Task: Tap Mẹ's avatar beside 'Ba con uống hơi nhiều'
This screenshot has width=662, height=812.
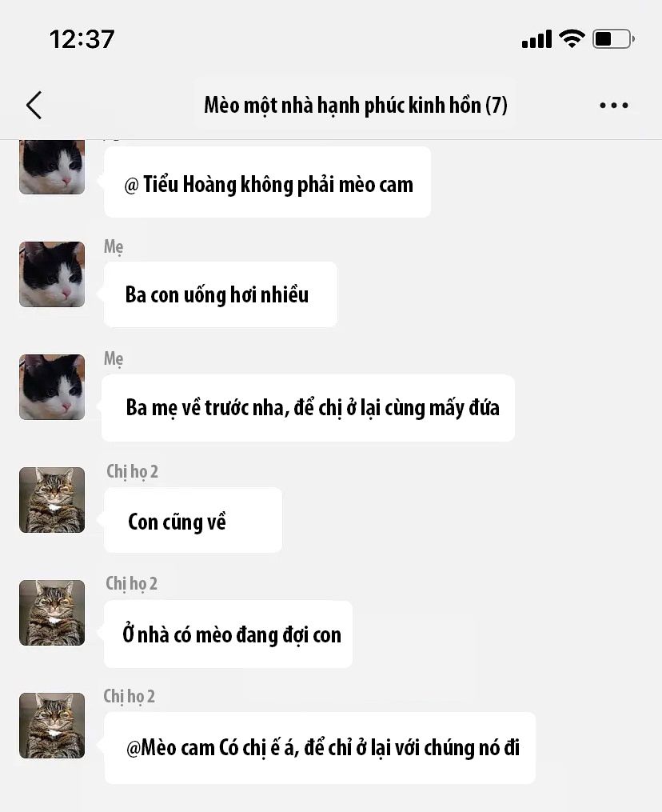Action: tap(52, 274)
